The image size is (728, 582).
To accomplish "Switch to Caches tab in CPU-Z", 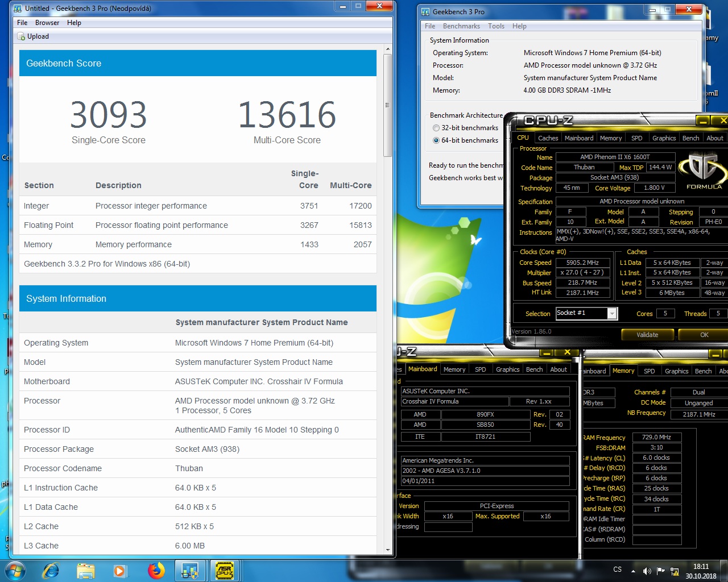I will coord(548,138).
